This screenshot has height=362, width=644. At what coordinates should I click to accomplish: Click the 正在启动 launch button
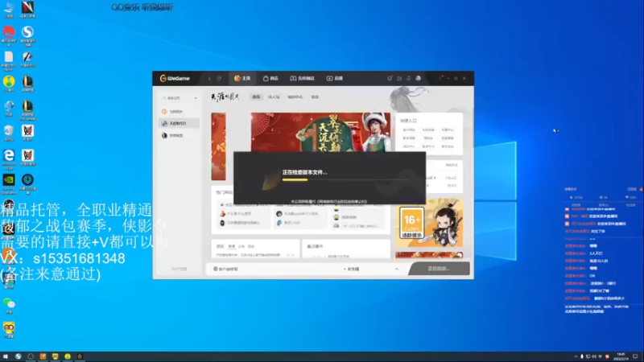[x=439, y=269]
